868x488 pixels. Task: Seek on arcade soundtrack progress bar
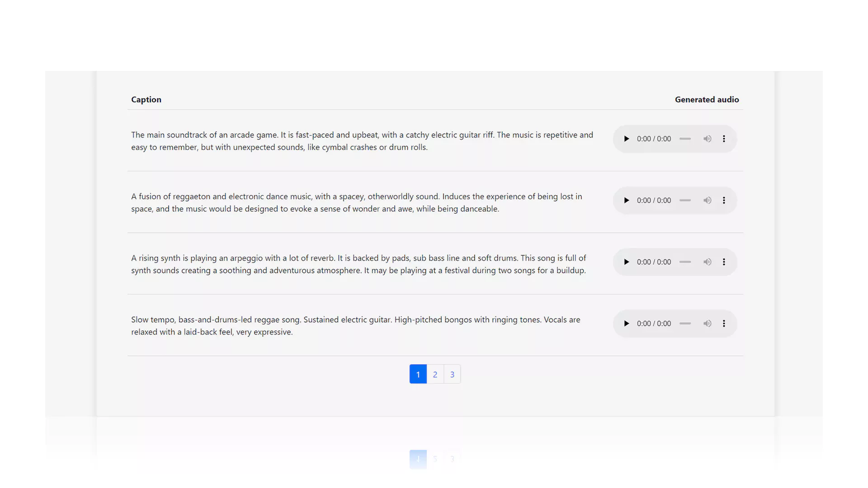tap(685, 139)
